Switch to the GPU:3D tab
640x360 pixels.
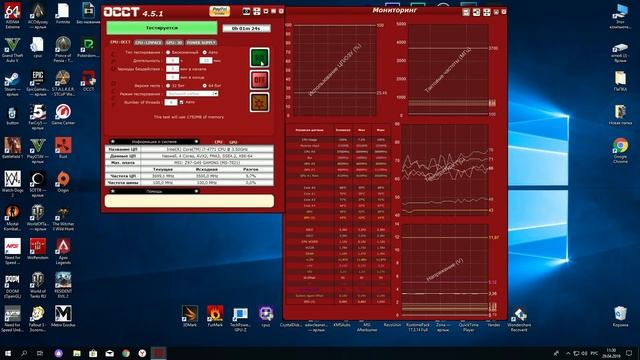(174, 42)
